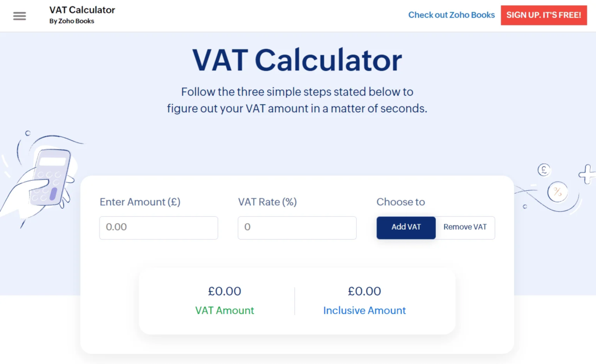The image size is (596, 364).
Task: Switch to Remove VAT mode
Action: click(x=465, y=227)
